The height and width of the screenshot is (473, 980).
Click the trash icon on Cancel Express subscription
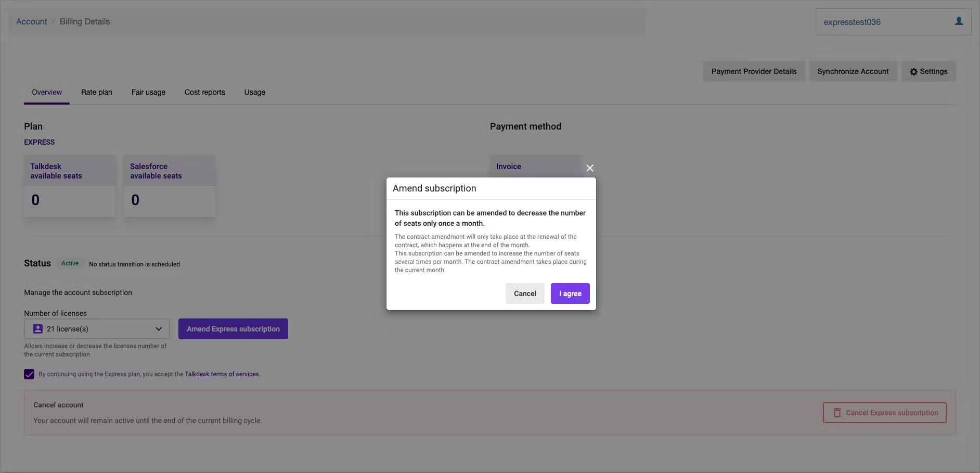[837, 413]
